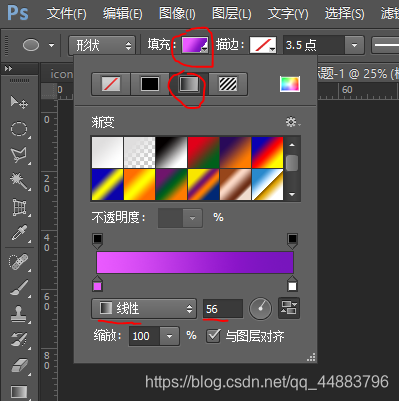Open the stroke width dropdown arrow
The width and height of the screenshot is (399, 401).
[x=354, y=45]
